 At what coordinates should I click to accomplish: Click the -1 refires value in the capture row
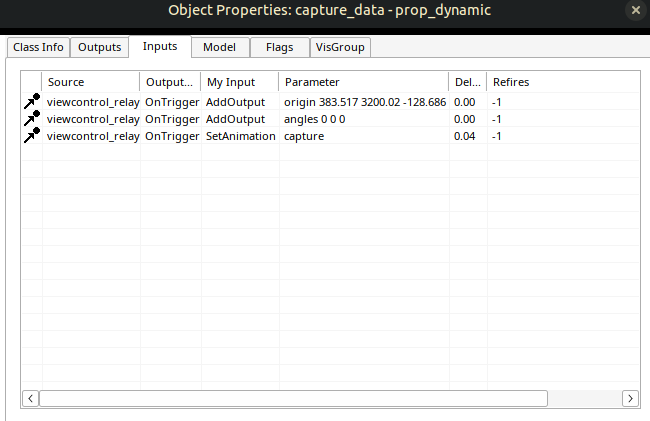pyautogui.click(x=496, y=136)
